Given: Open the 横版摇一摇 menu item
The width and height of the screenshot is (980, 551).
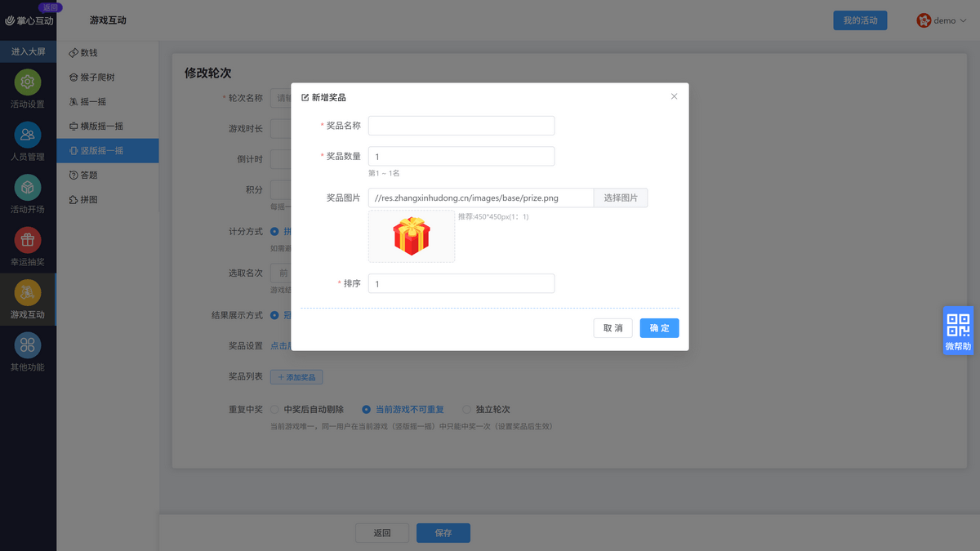Looking at the screenshot, I should 108,127.
